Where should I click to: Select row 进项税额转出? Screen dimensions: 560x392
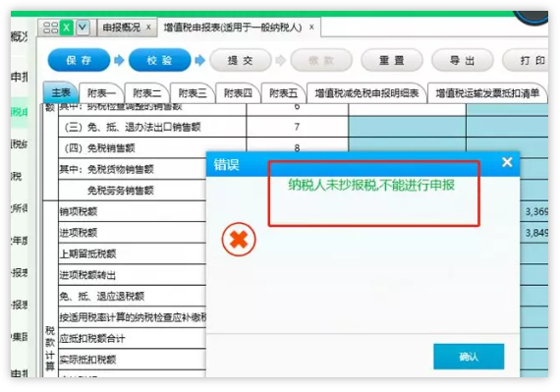pos(133,275)
